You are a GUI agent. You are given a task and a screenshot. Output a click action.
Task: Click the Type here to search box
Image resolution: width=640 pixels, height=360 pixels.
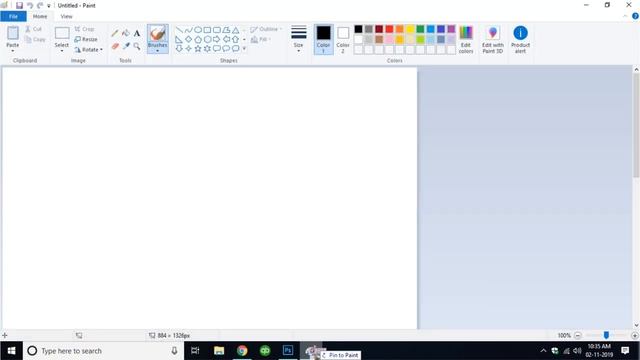(x=103, y=351)
